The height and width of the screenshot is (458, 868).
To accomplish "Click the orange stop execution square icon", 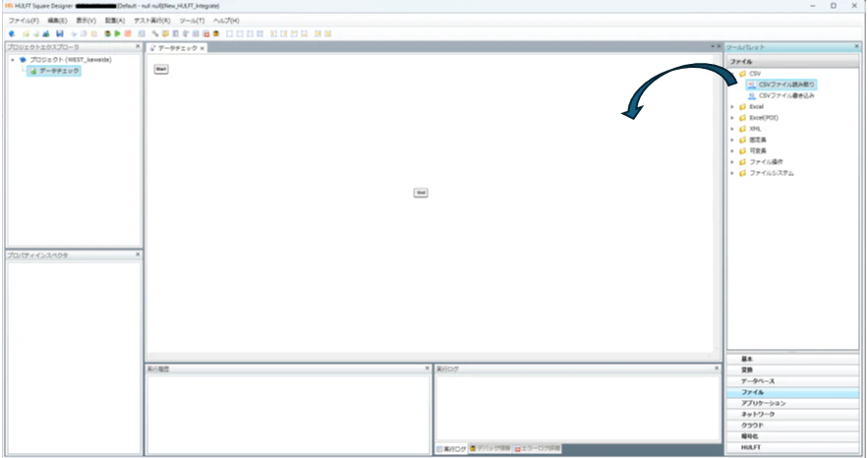I will pyautogui.click(x=128, y=33).
